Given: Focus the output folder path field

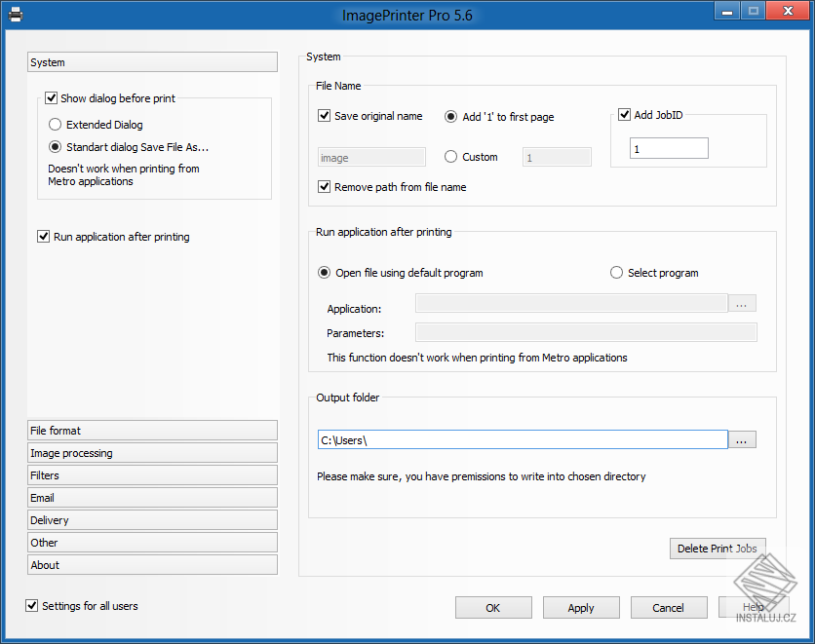Looking at the screenshot, I should pos(523,440).
